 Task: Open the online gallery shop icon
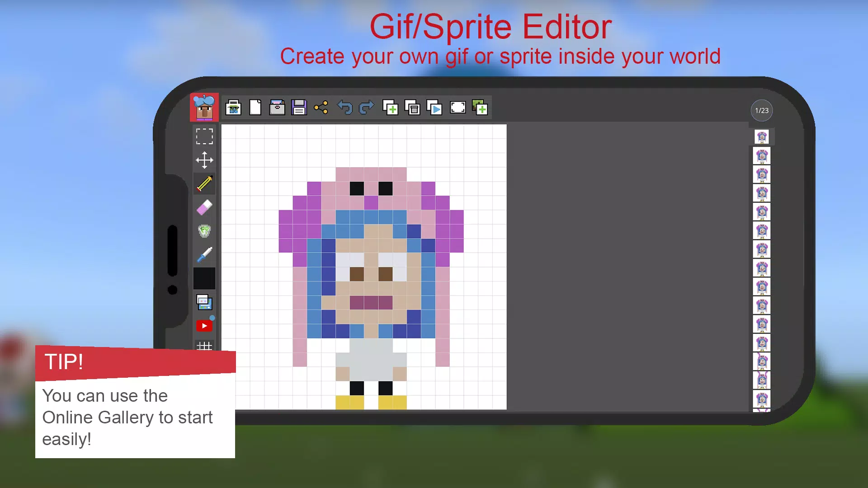pyautogui.click(x=233, y=108)
